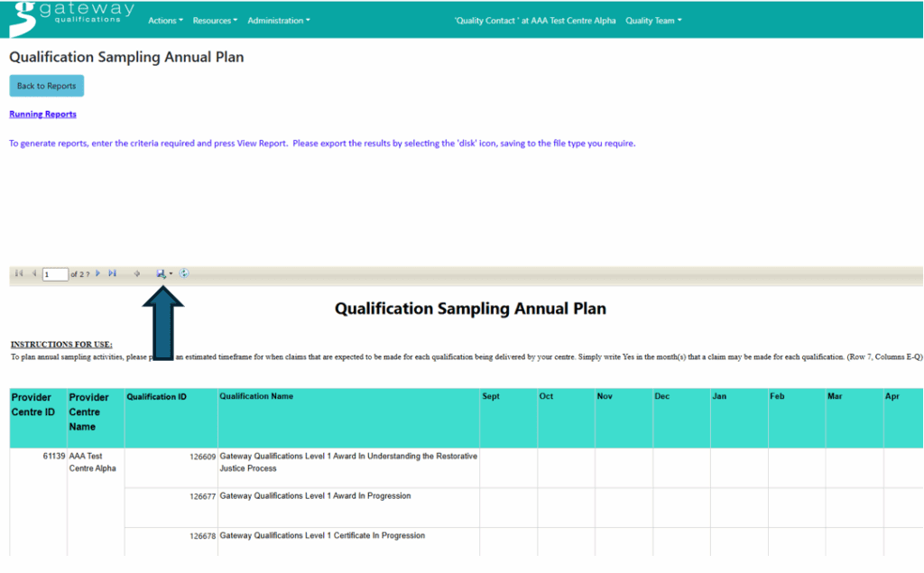This screenshot has width=924, height=573.
Task: Click the current page number field
Action: tap(55, 274)
